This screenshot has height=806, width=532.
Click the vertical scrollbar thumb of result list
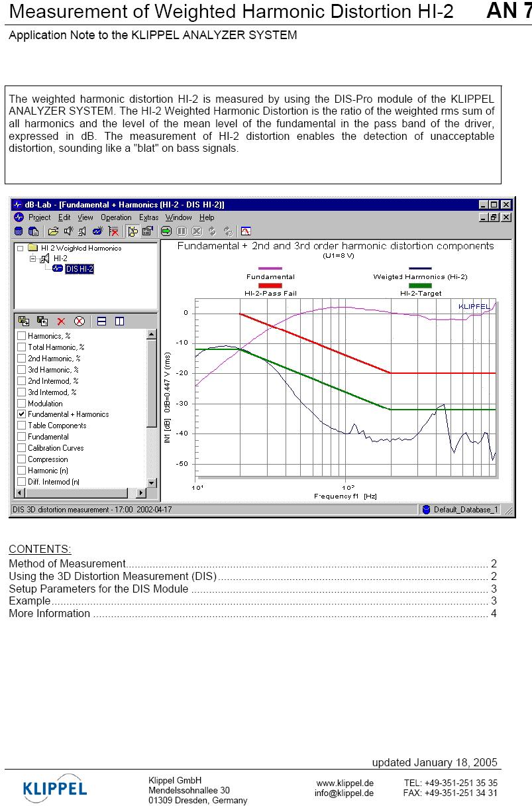click(152, 384)
